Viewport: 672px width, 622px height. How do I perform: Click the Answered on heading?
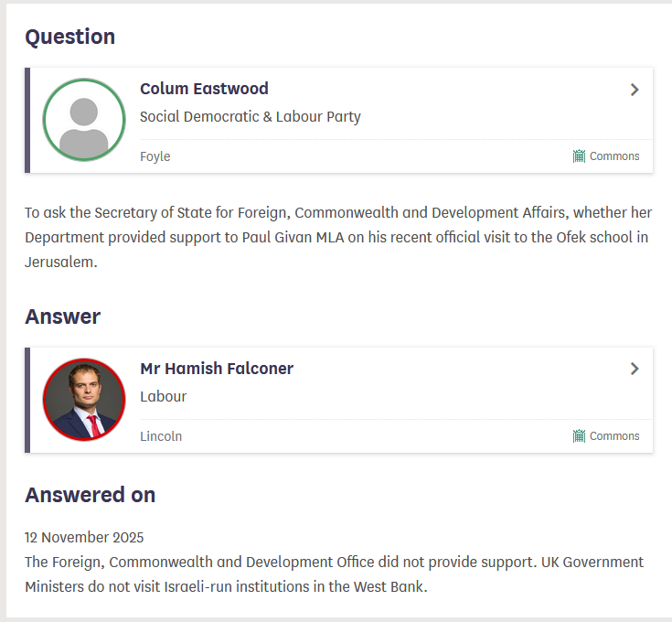click(90, 495)
